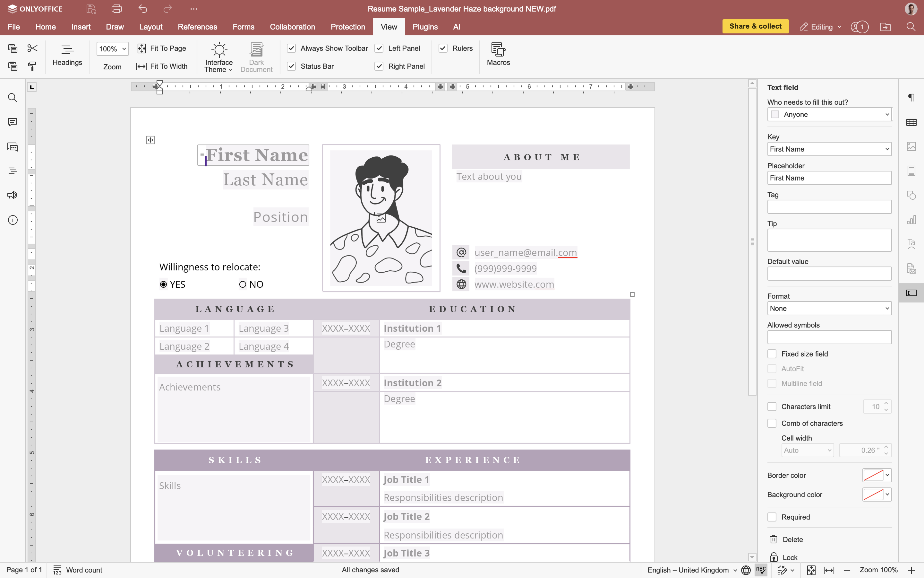The width and height of the screenshot is (924, 578).
Task: Click Delete in Text field panel
Action: tap(787, 539)
